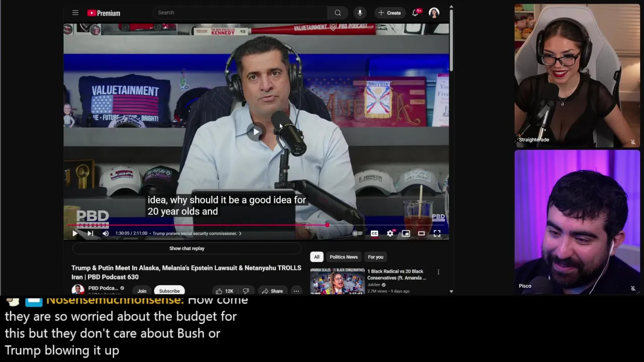644x362 pixels.
Task: Open player settings gear
Action: click(x=390, y=233)
